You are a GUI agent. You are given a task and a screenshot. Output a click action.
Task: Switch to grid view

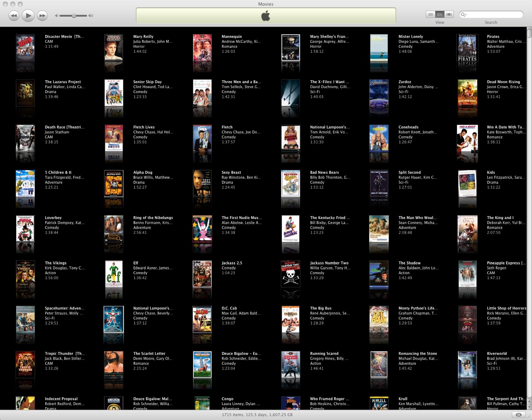tap(439, 15)
